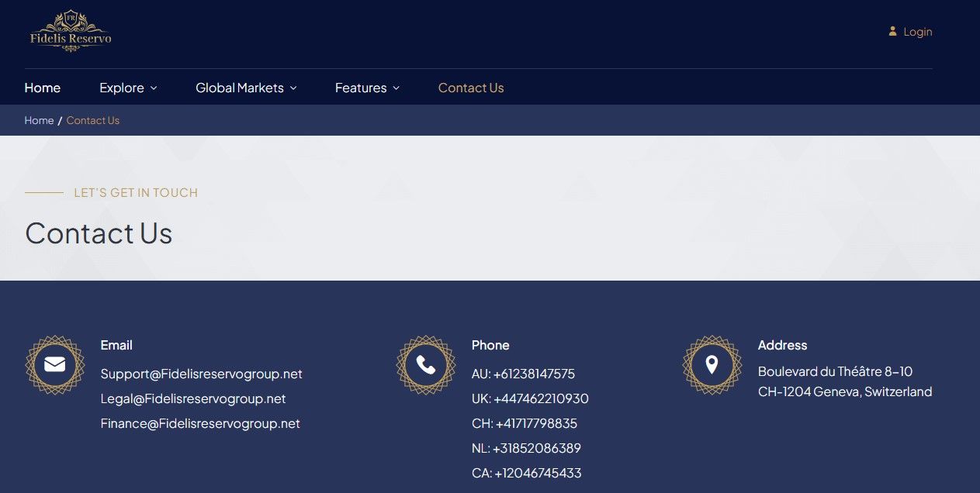Click the NL phone number +31852086389
980x493 pixels.
coord(526,448)
